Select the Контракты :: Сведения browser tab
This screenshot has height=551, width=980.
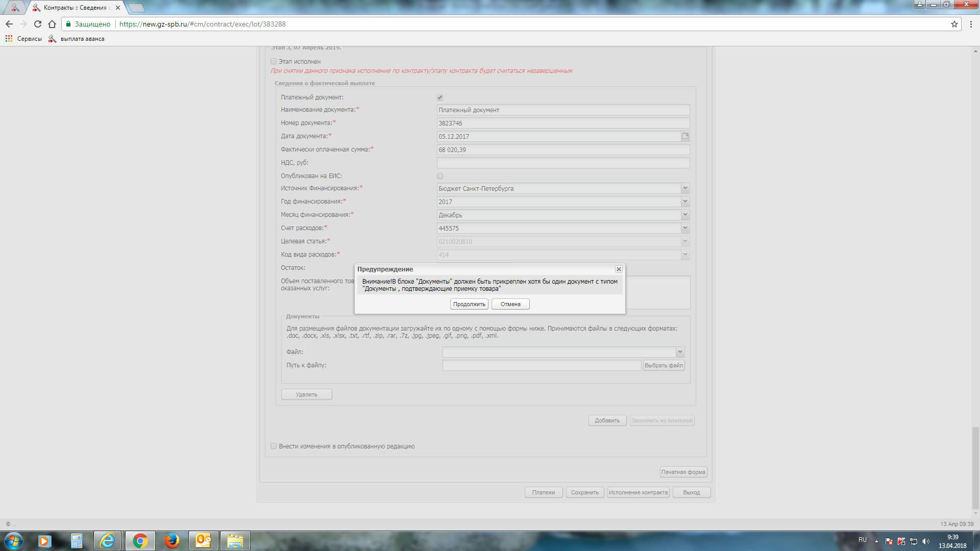tap(77, 8)
